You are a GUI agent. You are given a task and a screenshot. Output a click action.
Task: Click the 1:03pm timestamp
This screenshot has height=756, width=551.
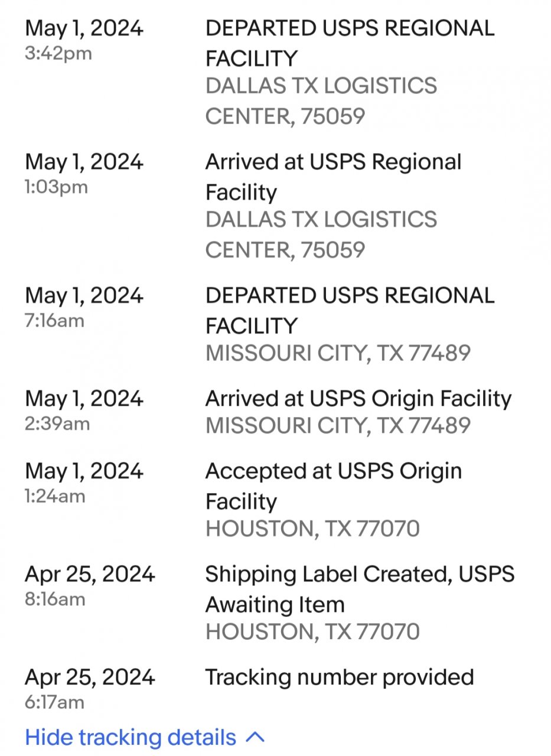coord(56,187)
